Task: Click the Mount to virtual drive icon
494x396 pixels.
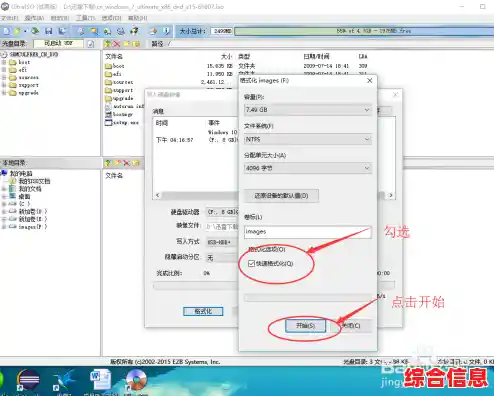Action: pos(121,31)
